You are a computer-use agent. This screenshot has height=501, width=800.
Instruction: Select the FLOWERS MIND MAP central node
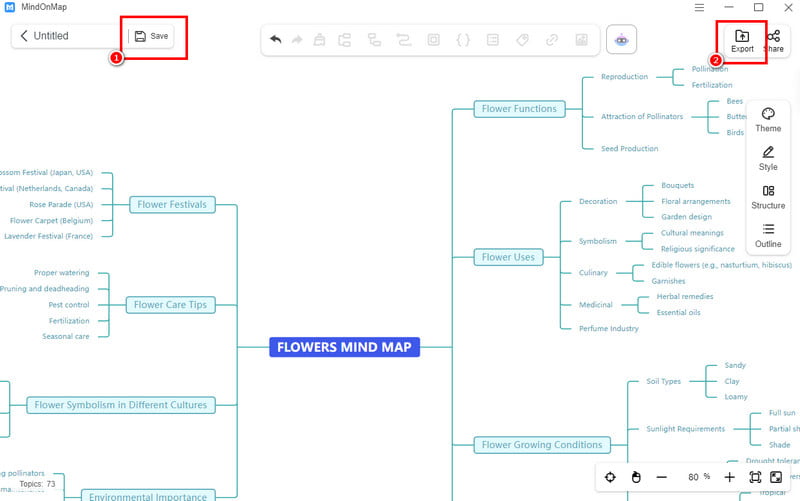[x=345, y=348]
